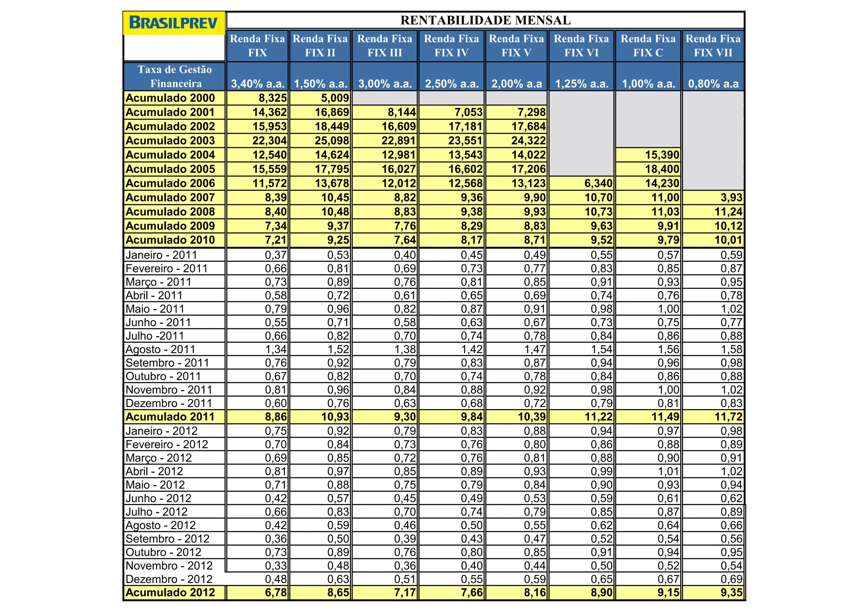Click the Renda Fixa FIX VII header

click(713, 46)
